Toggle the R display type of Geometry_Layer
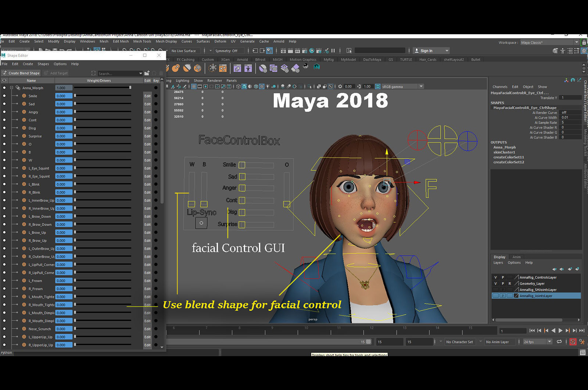Screen dimensions: 588x390 tap(510, 284)
